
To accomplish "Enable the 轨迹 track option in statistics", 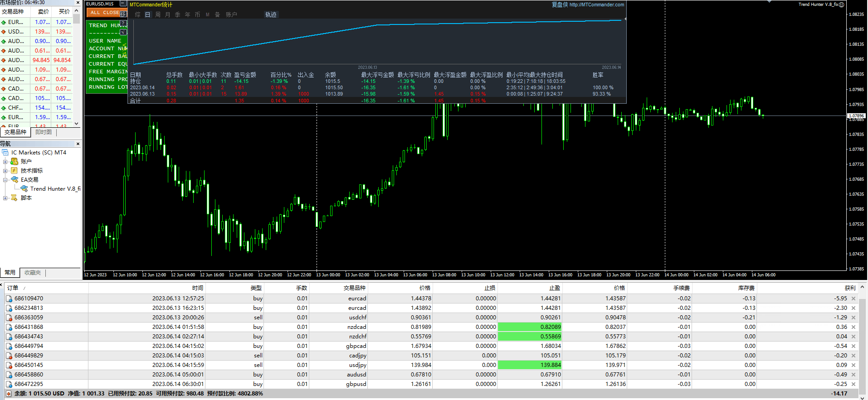I will 271,14.
